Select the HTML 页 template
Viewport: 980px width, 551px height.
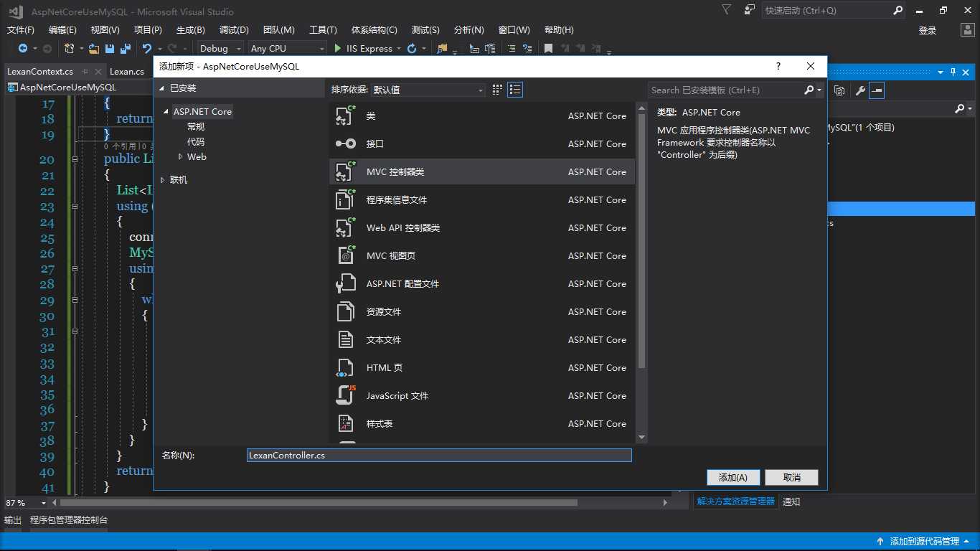point(482,368)
